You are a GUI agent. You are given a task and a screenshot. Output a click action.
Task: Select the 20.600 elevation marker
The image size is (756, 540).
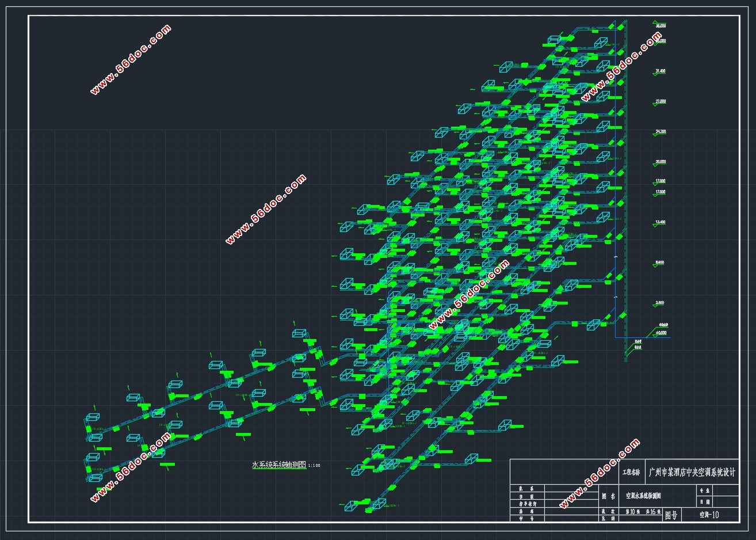pyautogui.click(x=660, y=162)
